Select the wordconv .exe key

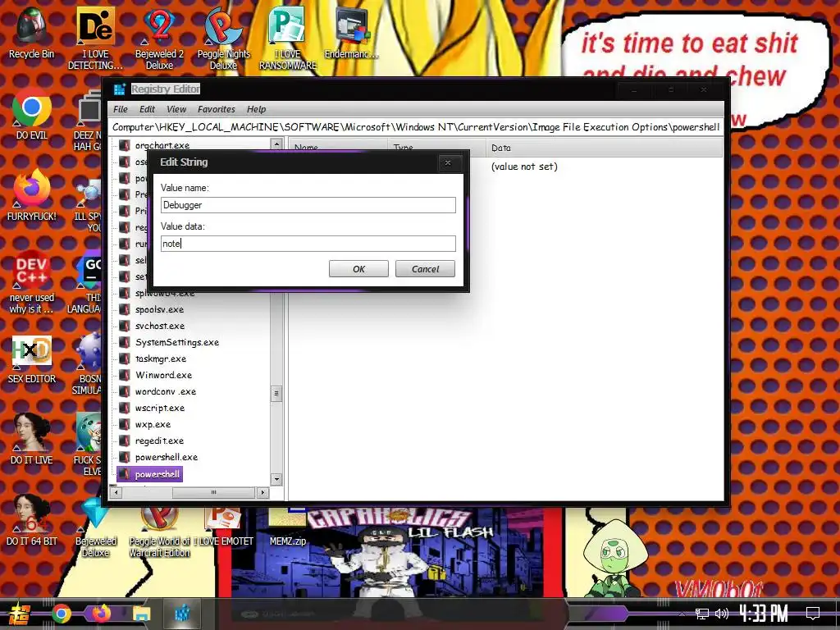click(166, 391)
